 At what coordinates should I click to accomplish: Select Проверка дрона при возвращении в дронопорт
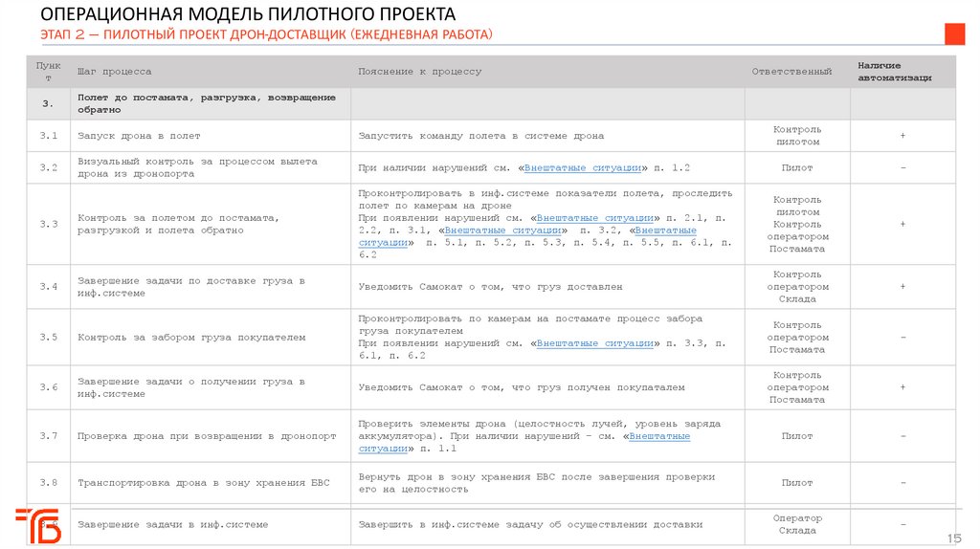click(x=207, y=436)
